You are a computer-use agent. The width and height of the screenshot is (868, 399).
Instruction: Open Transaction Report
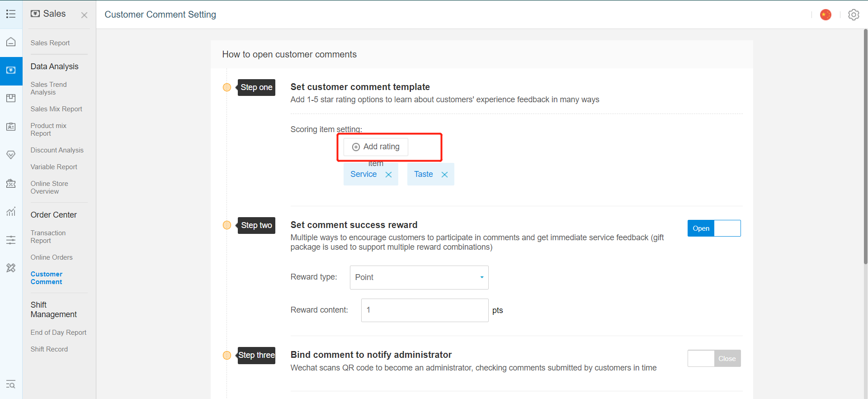(x=48, y=237)
